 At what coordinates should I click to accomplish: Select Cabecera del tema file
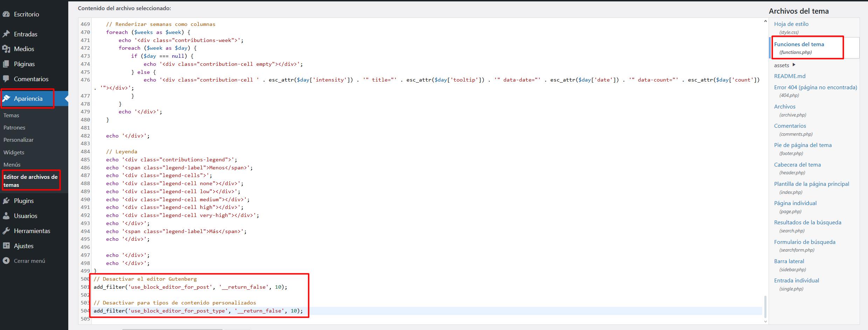click(797, 165)
